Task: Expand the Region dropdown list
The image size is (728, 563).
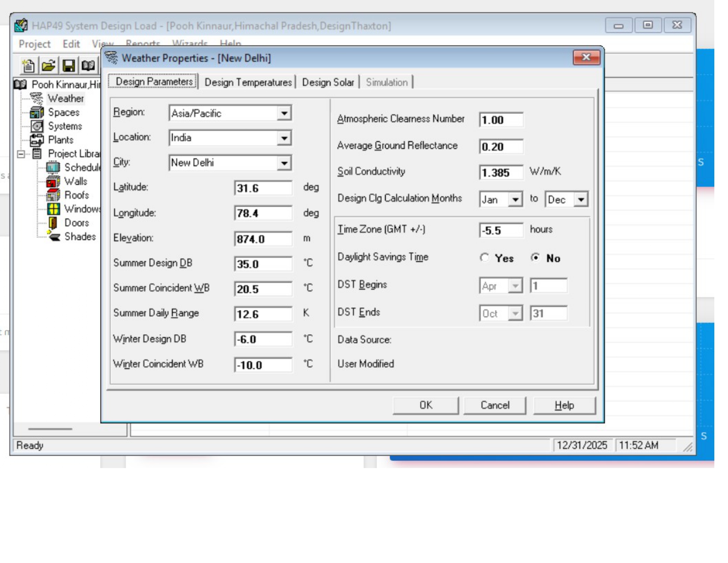Action: (x=285, y=113)
